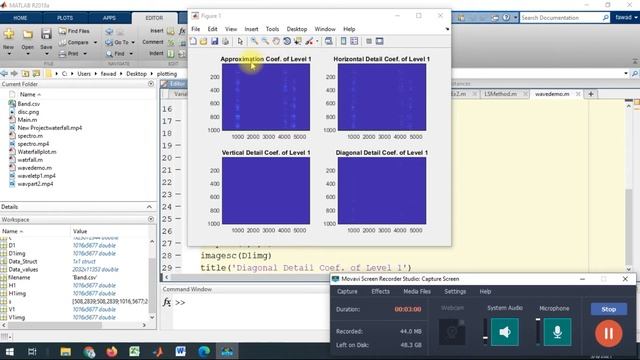Toggle System Audio speaker in Movavi recorder
The image size is (640, 360).
(505, 332)
